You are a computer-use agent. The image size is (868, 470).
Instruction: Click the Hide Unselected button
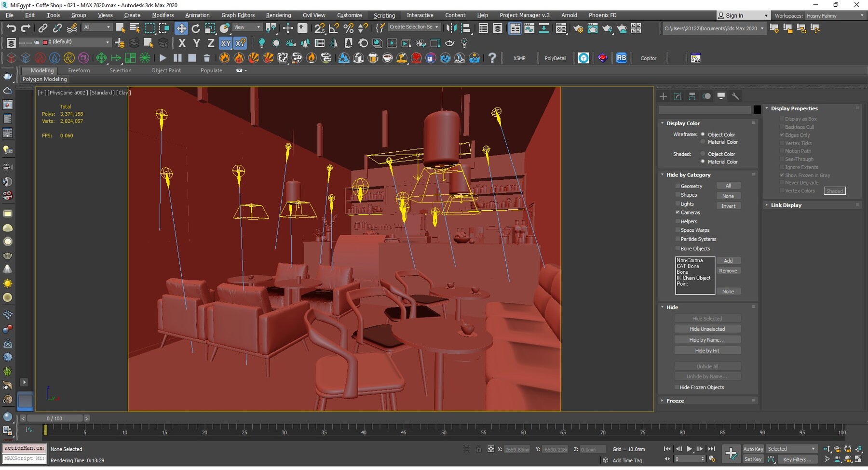pos(707,328)
